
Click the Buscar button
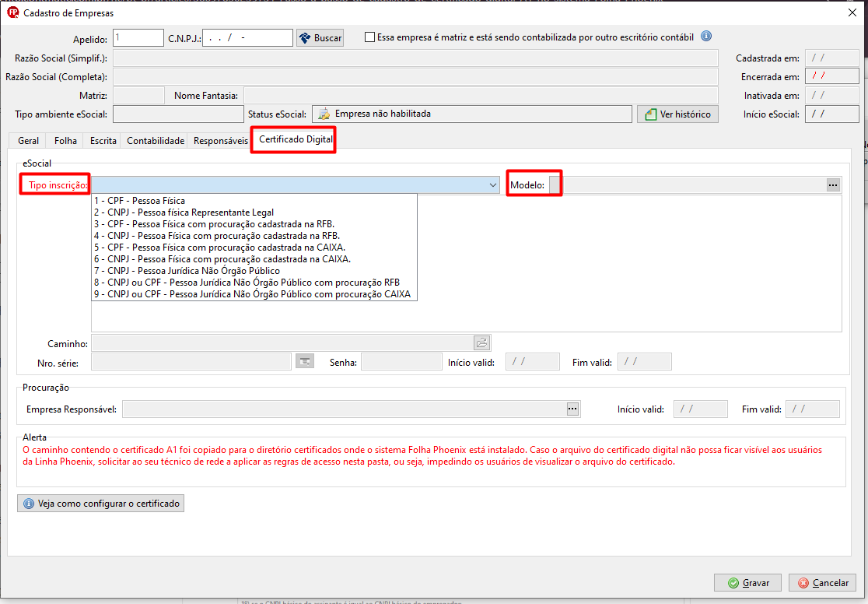point(320,37)
